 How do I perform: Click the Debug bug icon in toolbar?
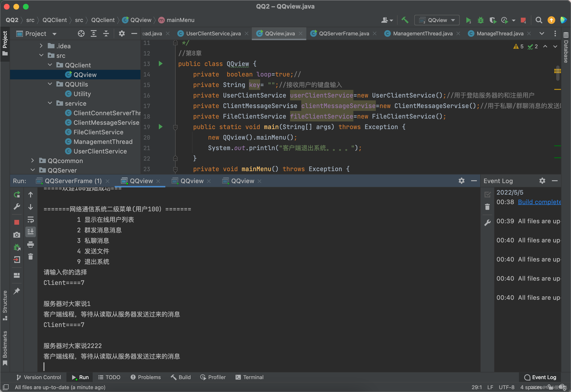[x=480, y=20]
